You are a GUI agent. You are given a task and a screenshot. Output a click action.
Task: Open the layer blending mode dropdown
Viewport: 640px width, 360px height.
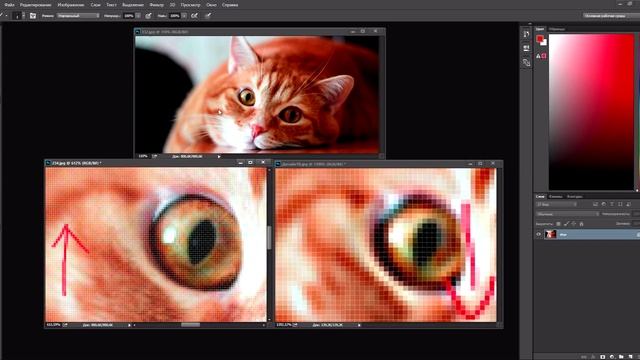567,214
